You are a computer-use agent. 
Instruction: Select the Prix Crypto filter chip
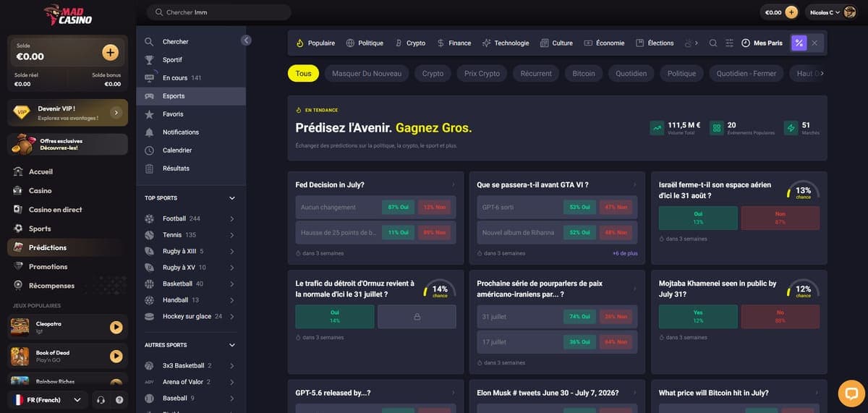482,73
